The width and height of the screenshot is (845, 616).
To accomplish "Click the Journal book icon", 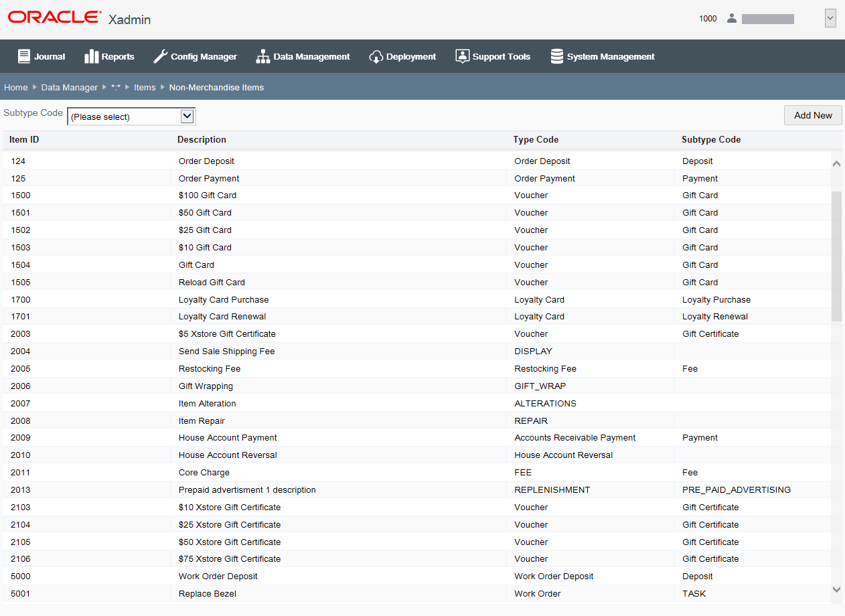I will click(24, 56).
